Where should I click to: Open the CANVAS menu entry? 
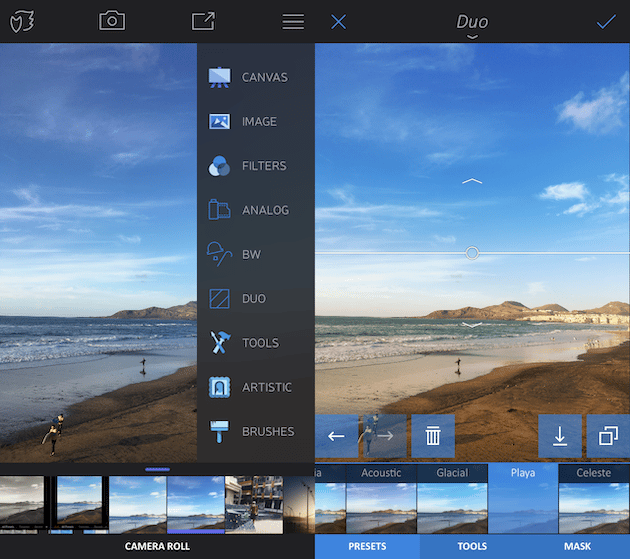pos(264,77)
